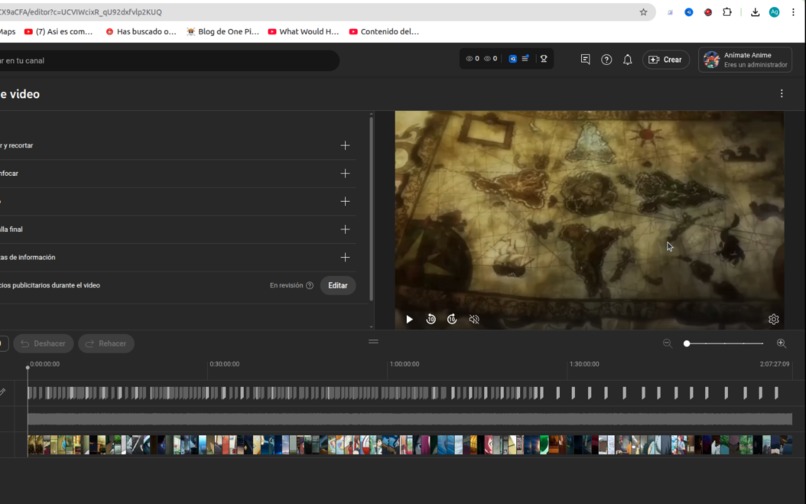Zoom out the timeline with the minus magnifier

click(x=667, y=343)
